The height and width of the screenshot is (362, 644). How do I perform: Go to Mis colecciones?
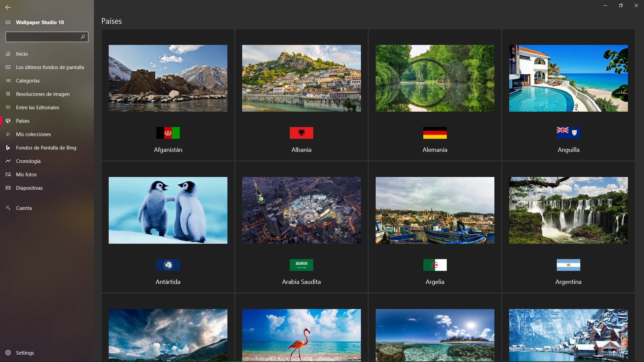[x=33, y=134]
